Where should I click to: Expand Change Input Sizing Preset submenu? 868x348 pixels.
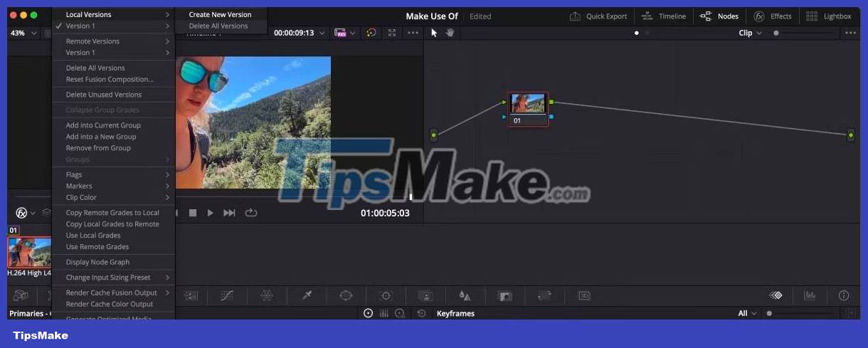coord(114,278)
